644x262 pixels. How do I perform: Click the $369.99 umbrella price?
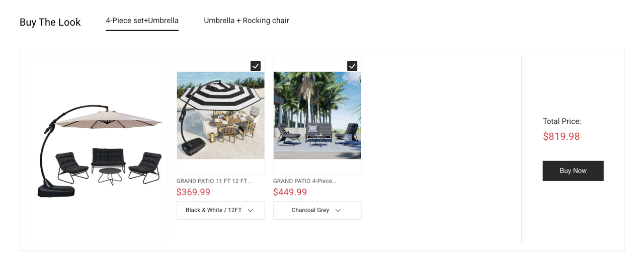coord(193,192)
